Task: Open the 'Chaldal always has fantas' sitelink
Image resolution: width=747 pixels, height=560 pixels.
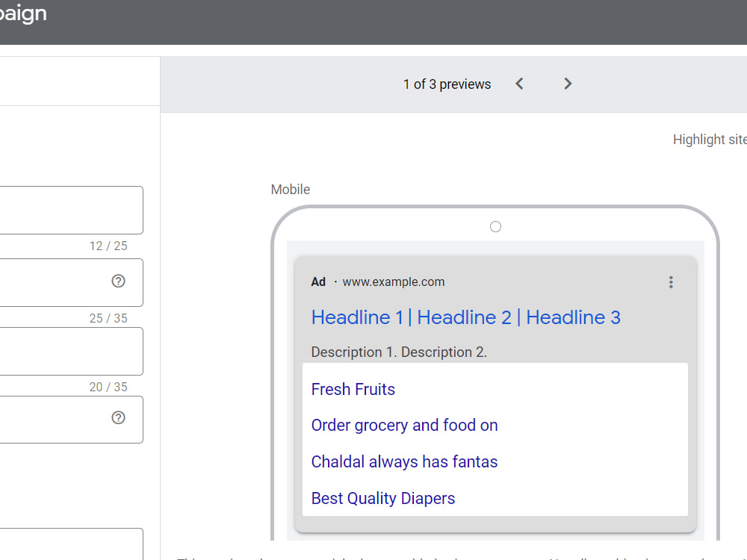Action: pos(404,461)
